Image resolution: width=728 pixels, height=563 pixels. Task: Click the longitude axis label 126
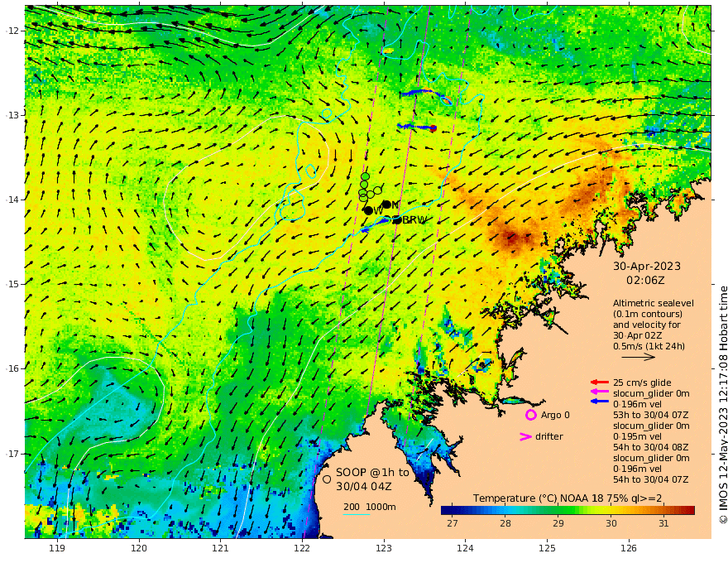(x=629, y=548)
